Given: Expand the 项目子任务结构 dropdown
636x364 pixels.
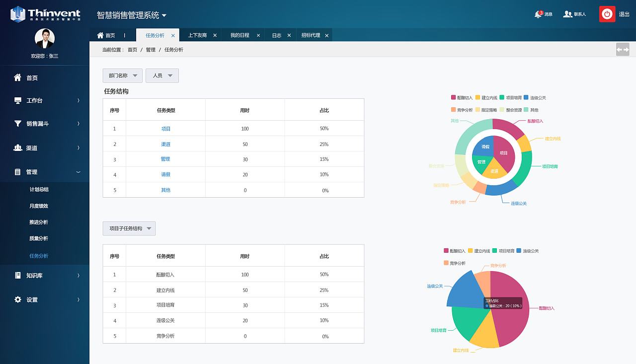Looking at the screenshot, I should point(129,228).
